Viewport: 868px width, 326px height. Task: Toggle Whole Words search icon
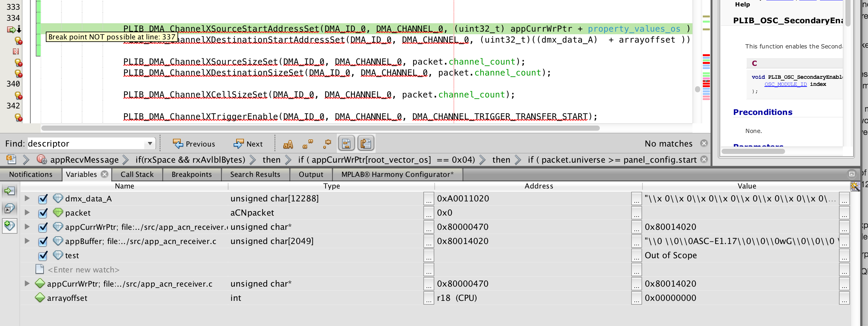point(308,144)
